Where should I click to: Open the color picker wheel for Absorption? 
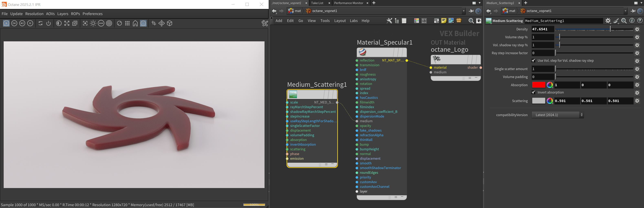(549, 85)
